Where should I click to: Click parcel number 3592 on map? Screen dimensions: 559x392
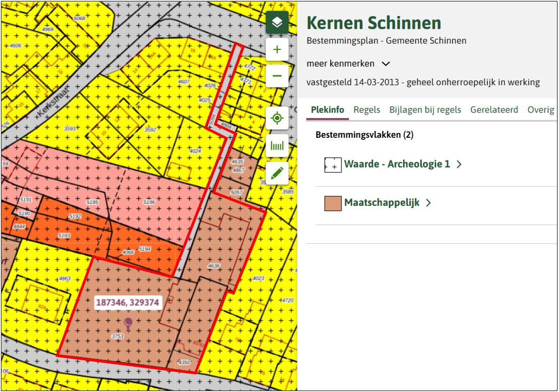coord(150,130)
